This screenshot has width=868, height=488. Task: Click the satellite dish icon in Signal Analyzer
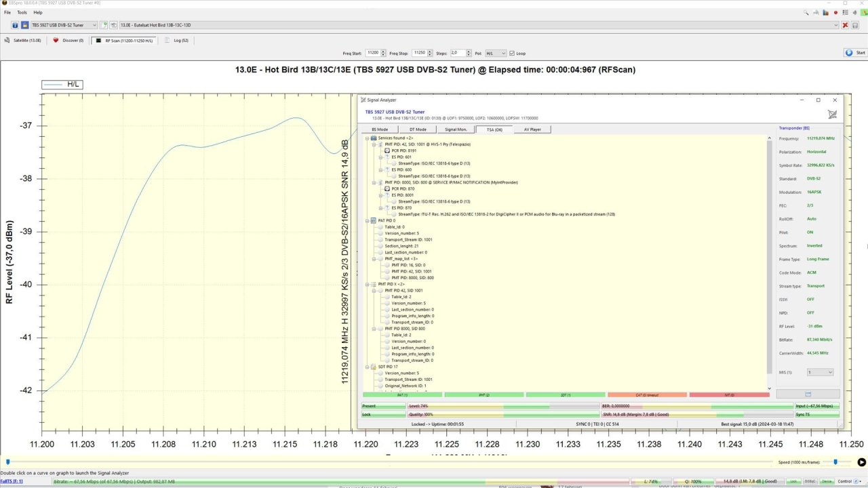[x=832, y=115]
